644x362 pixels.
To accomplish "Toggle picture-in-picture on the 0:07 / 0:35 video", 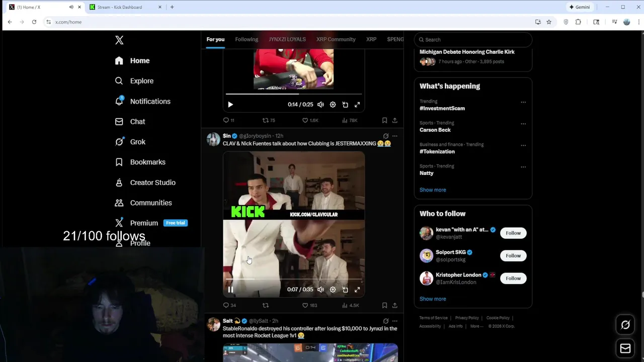I will (345, 290).
